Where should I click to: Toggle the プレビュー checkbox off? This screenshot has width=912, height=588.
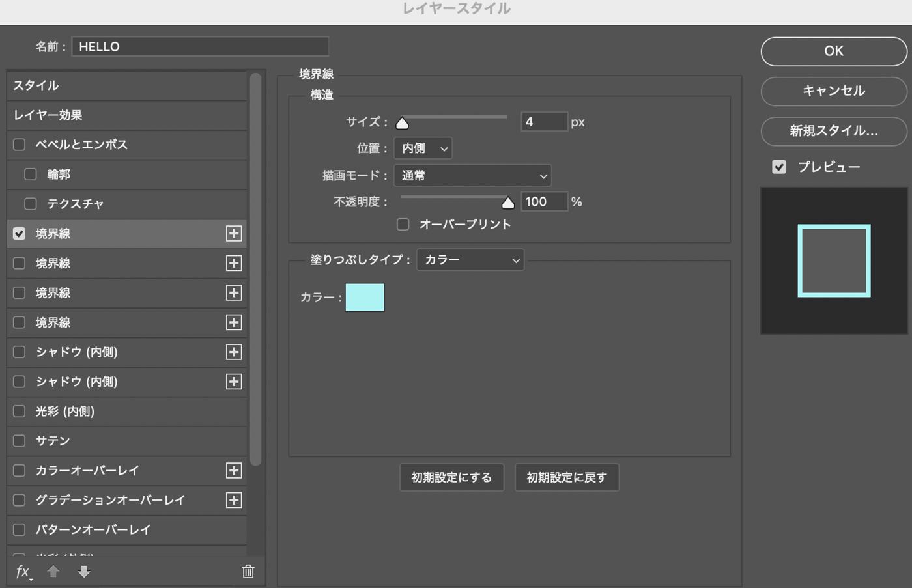(x=779, y=167)
